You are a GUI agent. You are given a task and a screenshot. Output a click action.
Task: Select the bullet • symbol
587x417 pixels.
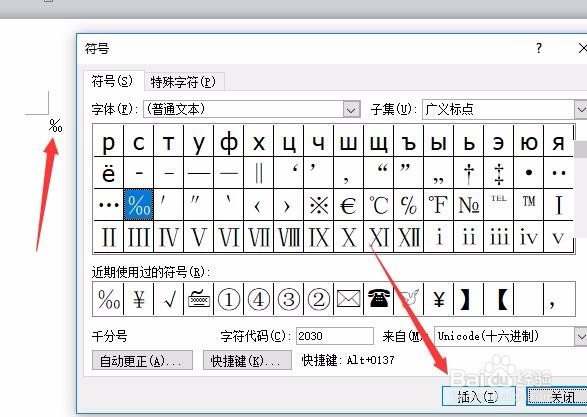(x=529, y=173)
